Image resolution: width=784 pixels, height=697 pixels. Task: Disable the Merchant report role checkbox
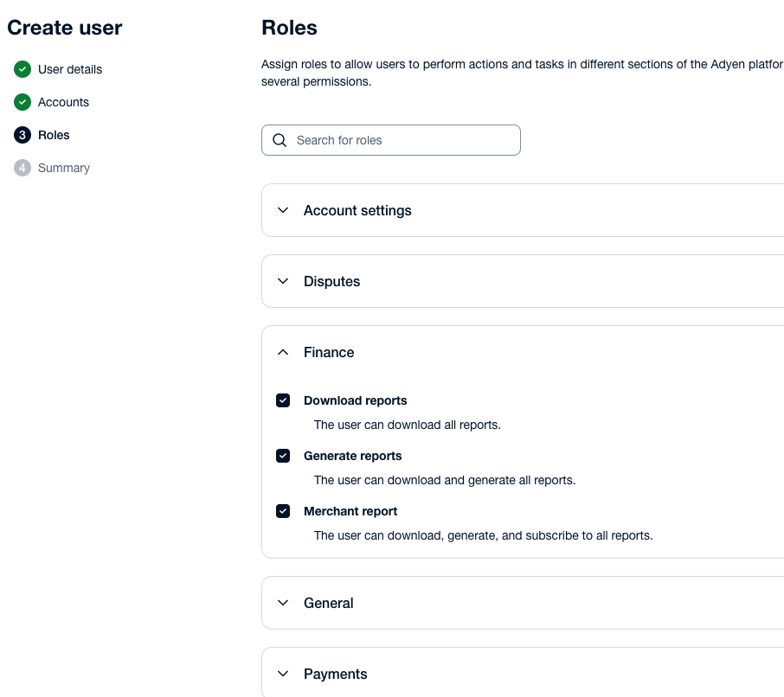tap(283, 511)
